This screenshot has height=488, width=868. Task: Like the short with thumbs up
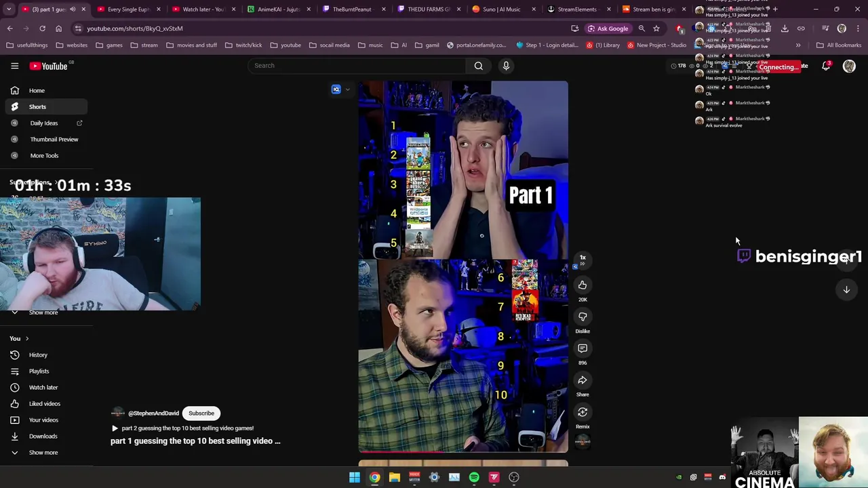tap(583, 285)
